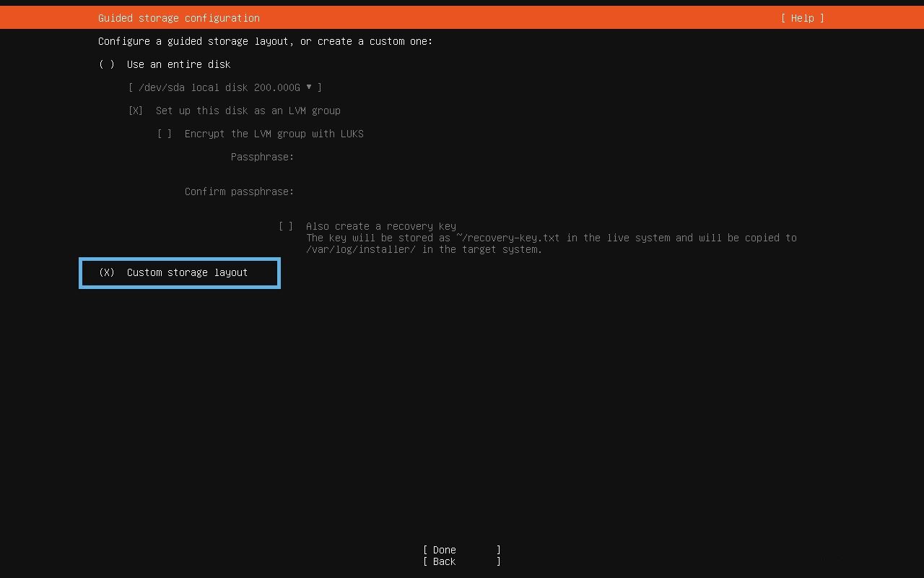Click the LVM group checkbox marked with X

click(x=135, y=111)
